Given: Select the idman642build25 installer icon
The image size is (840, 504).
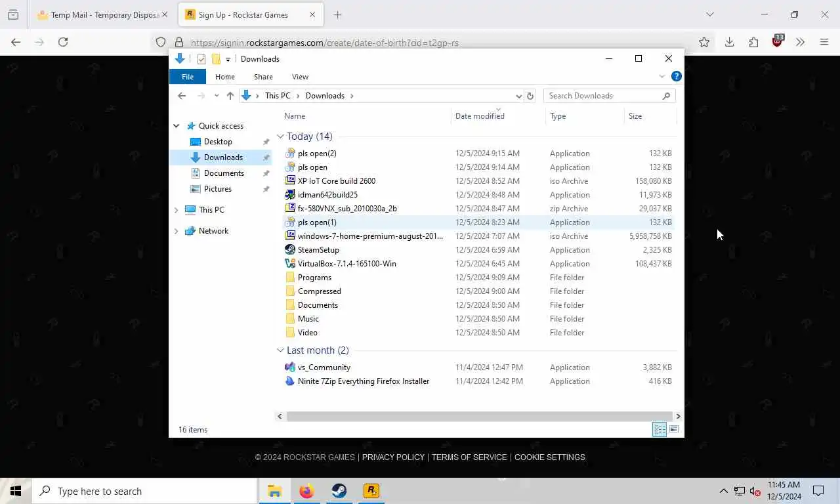Looking at the screenshot, I should tap(290, 195).
